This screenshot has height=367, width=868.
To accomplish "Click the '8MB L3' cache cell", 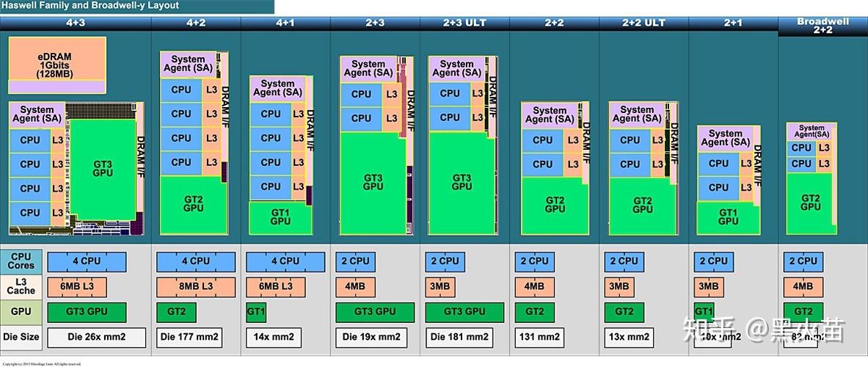I will tap(196, 287).
